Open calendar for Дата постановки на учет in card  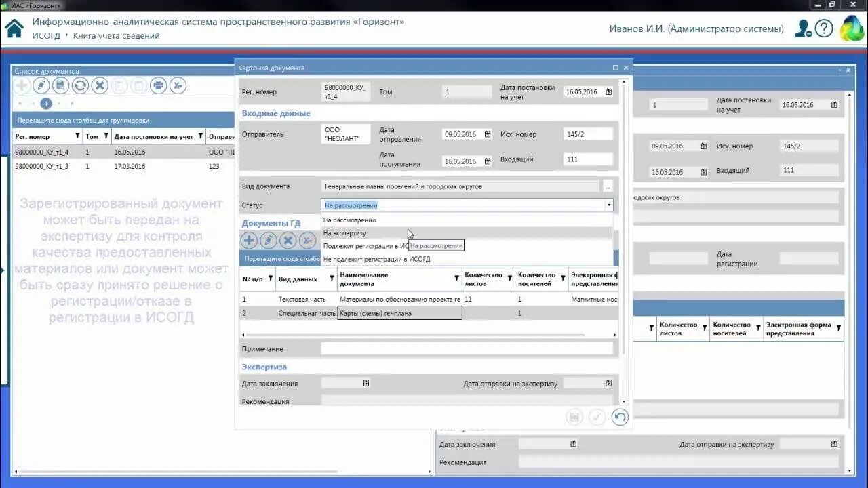[608, 91]
